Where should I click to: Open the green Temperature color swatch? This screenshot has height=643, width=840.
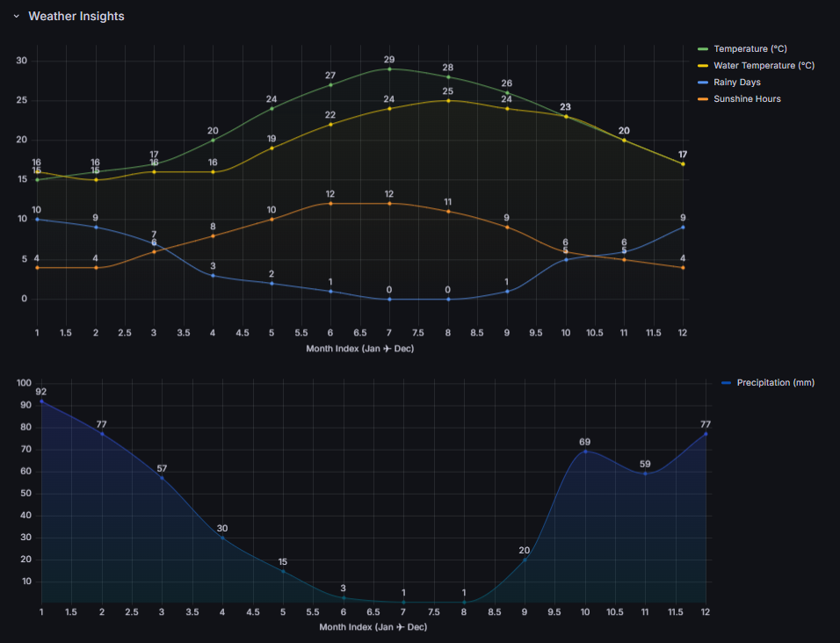[702, 48]
